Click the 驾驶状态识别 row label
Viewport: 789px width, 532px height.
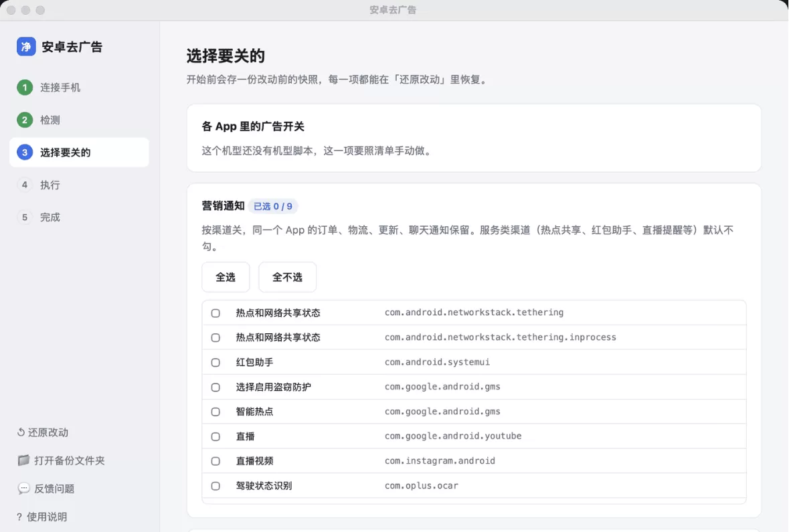coord(264,486)
